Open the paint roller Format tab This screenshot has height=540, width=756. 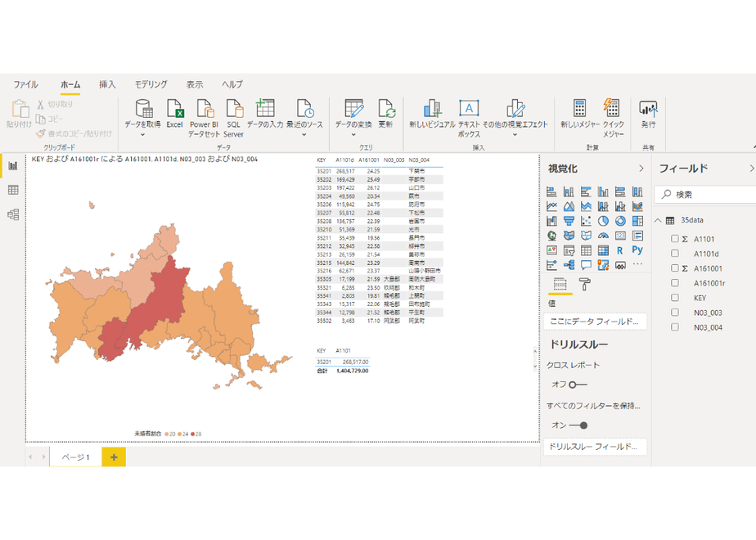585,285
